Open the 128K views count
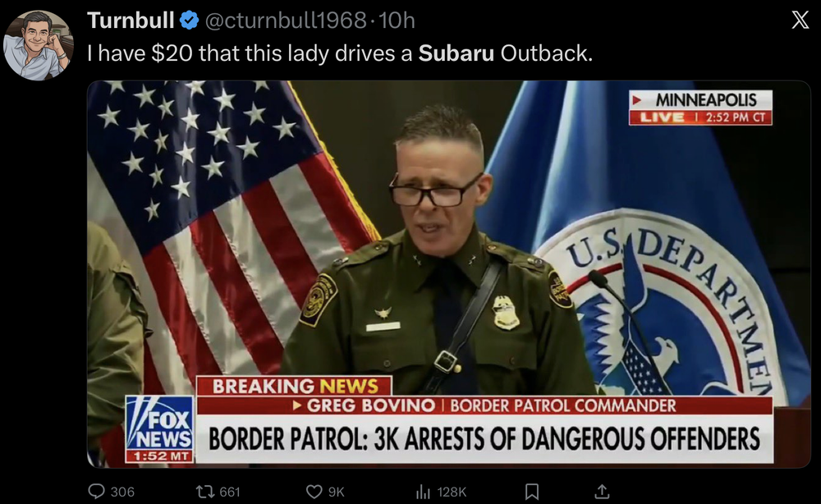The image size is (821, 504). click(452, 492)
